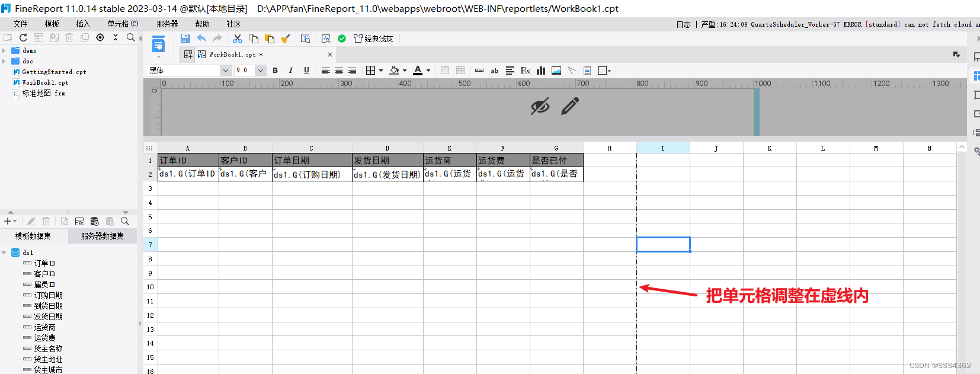
Task: Click the green check validation icon
Action: pyautogui.click(x=342, y=39)
